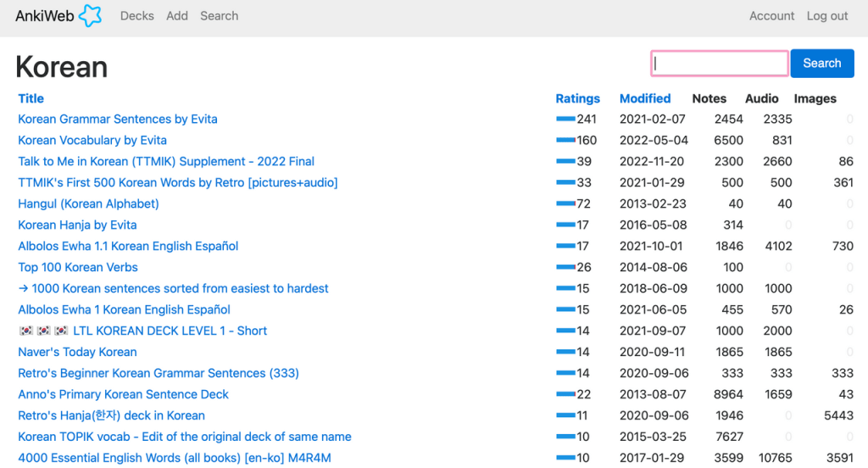Click modified date 2013-02-23

click(653, 203)
